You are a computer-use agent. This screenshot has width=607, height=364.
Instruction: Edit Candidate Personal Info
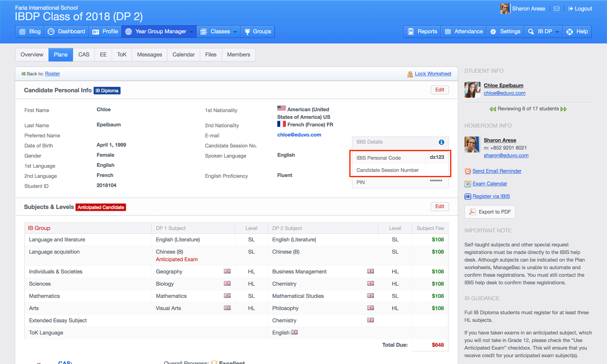[439, 90]
